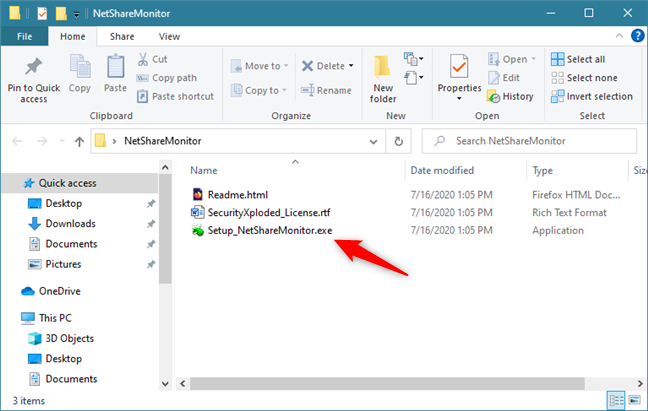Click the Edit ribbon button
Image resolution: width=648 pixels, height=411 pixels.
(x=504, y=78)
